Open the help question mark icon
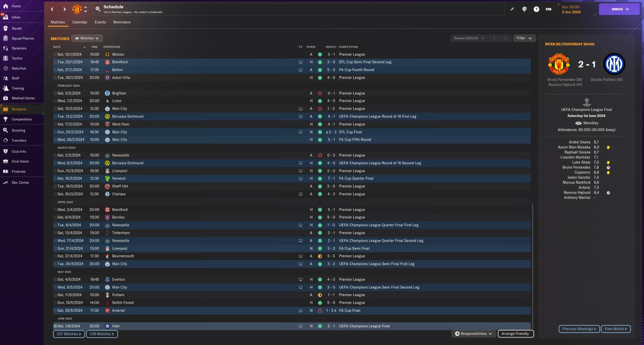This screenshot has height=345, width=644. (536, 9)
